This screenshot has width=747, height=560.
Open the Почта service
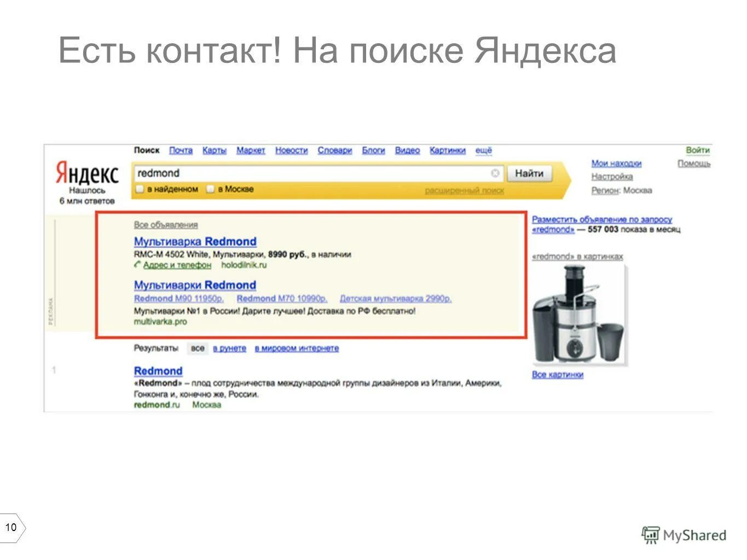181,150
